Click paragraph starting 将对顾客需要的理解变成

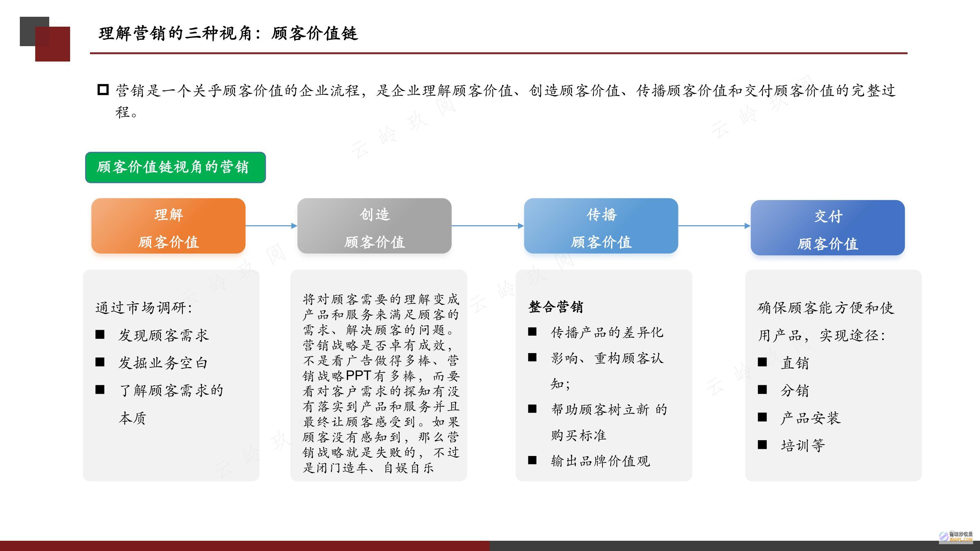point(381,383)
